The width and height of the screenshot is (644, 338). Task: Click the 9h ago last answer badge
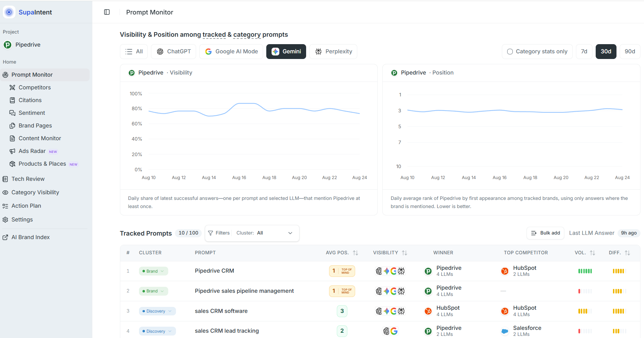(x=629, y=233)
